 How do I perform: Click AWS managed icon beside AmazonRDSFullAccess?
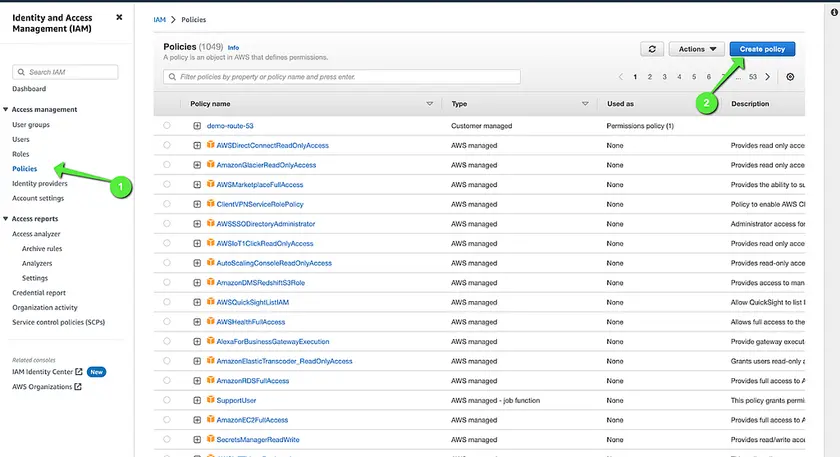point(211,380)
